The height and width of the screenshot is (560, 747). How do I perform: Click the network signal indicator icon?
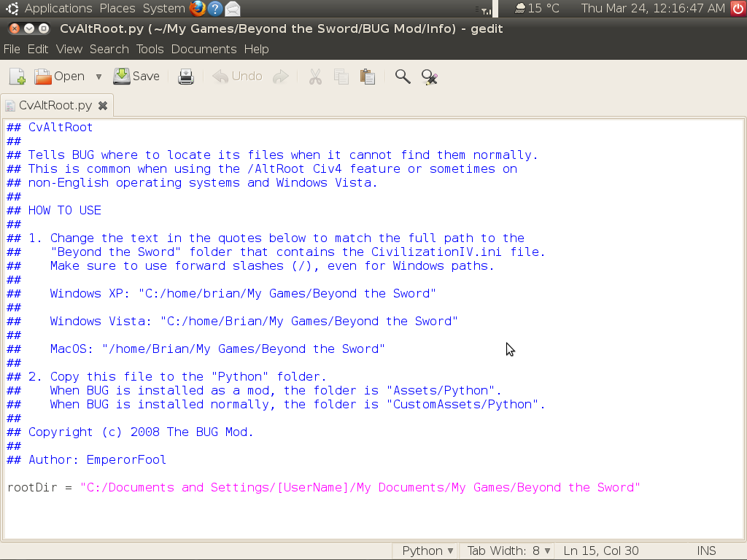[x=486, y=9]
